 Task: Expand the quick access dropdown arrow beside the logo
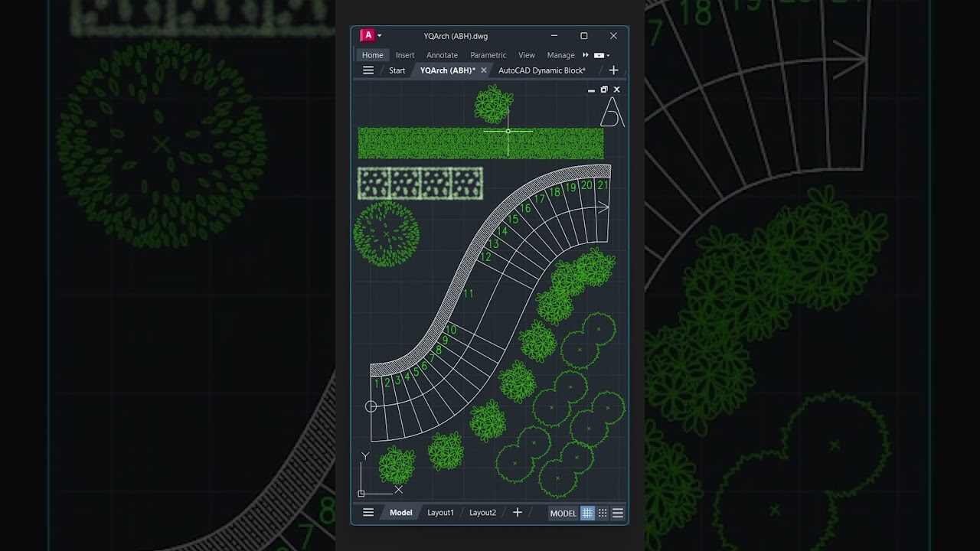tap(380, 36)
